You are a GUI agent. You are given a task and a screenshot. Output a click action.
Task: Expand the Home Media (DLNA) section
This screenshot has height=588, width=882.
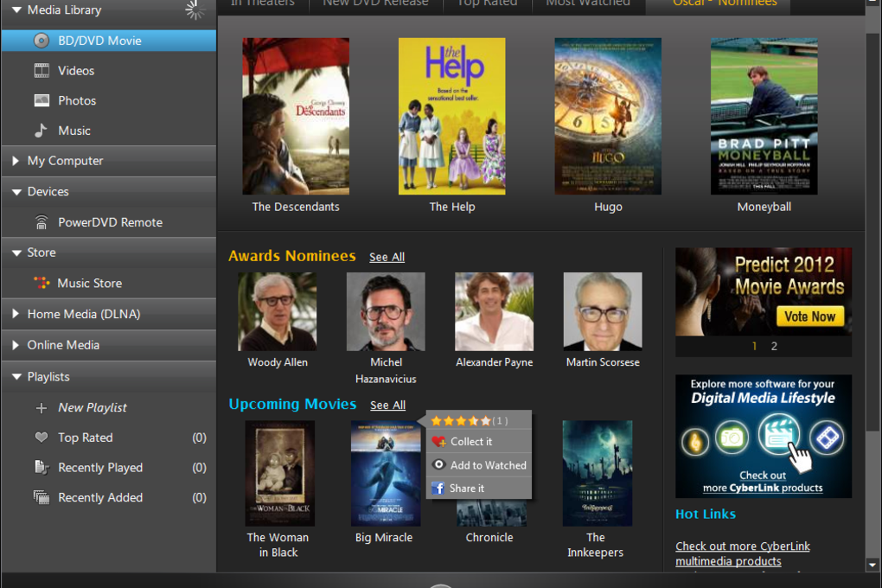click(x=16, y=313)
